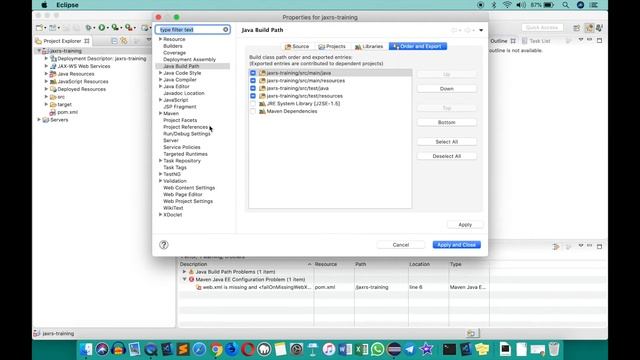Toggle export checkbox for jaxrs-training/src/test/java
This screenshot has width=640, height=360.
pyautogui.click(x=253, y=88)
